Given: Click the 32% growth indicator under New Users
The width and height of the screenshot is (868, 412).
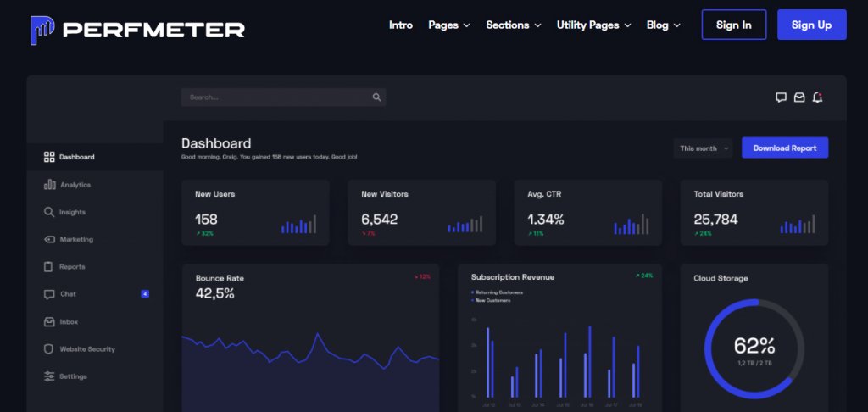Looking at the screenshot, I should 204,234.
